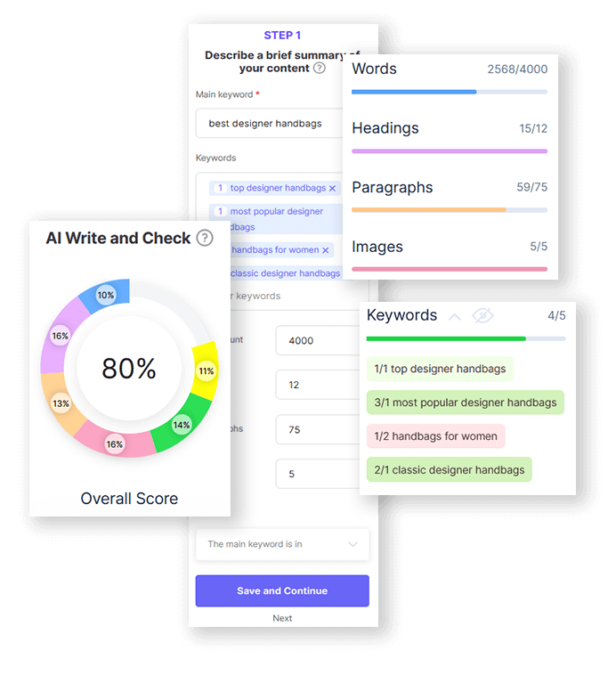Click the help icon next to content summary heading

click(320, 69)
